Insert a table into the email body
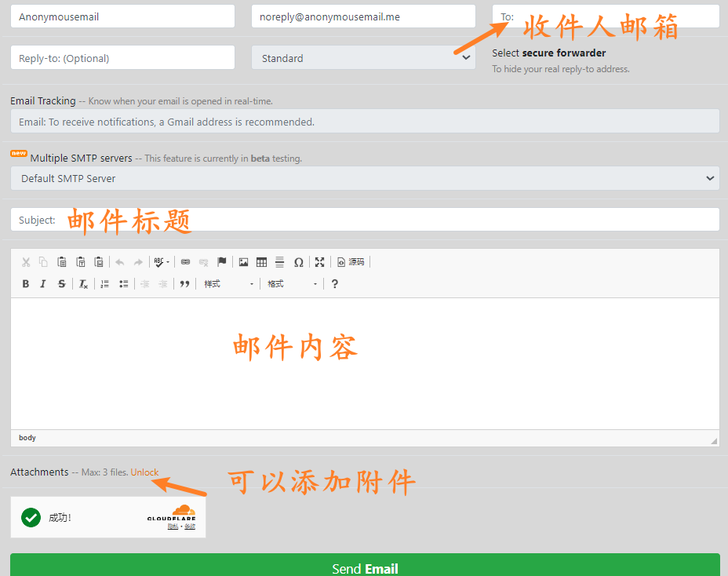 click(261, 262)
